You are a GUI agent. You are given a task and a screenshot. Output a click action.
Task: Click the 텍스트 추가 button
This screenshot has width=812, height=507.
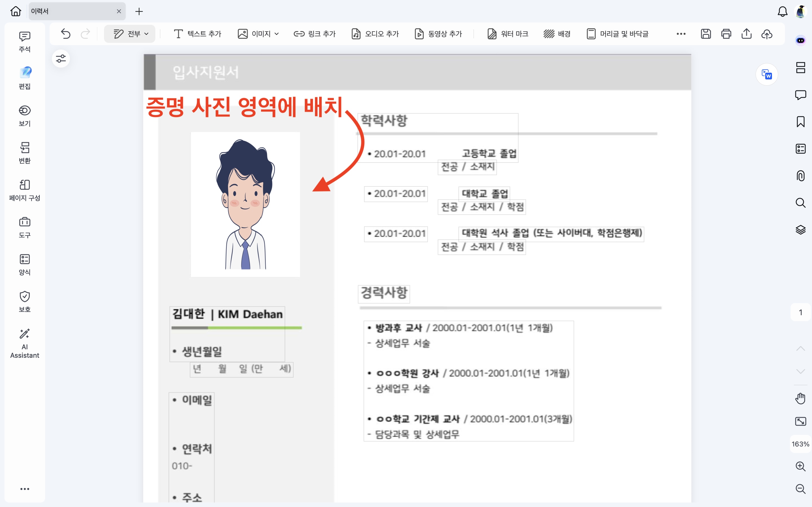198,34
